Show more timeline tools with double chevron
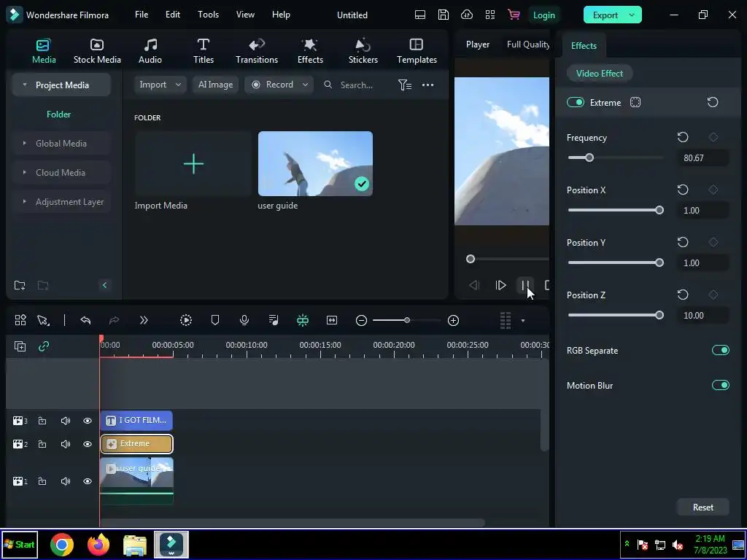Viewport: 747px width, 560px height. pos(144,321)
